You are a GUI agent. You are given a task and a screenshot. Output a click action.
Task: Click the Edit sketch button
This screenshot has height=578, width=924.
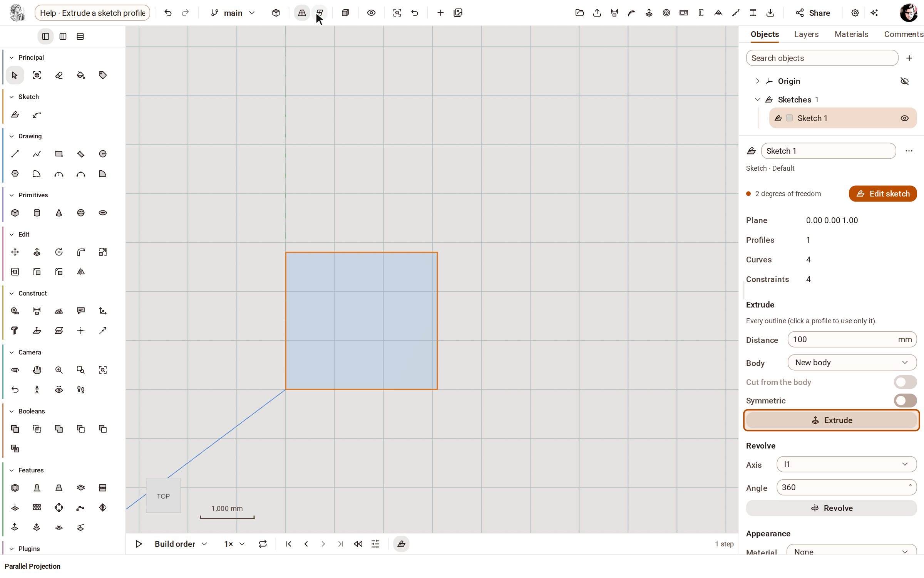(x=883, y=194)
